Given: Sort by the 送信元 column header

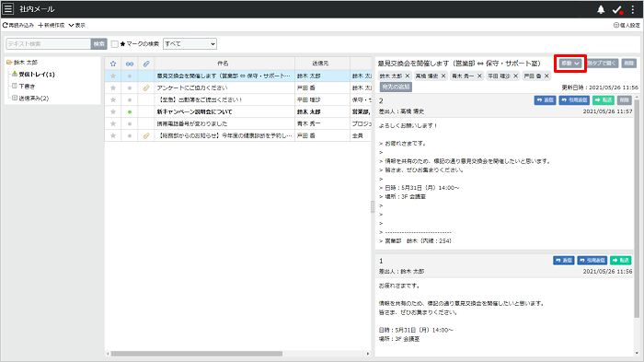Looking at the screenshot, I should pyautogui.click(x=322, y=64).
